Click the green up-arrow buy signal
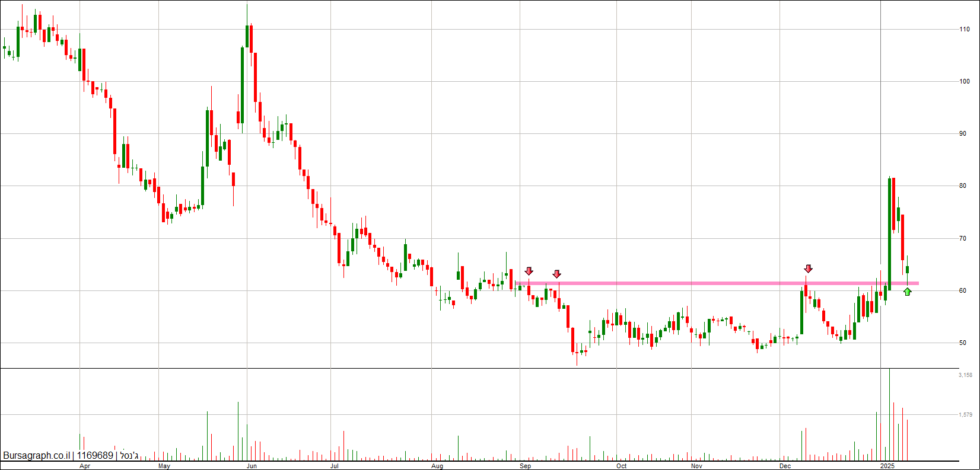This screenshot has width=980, height=470. point(908,292)
